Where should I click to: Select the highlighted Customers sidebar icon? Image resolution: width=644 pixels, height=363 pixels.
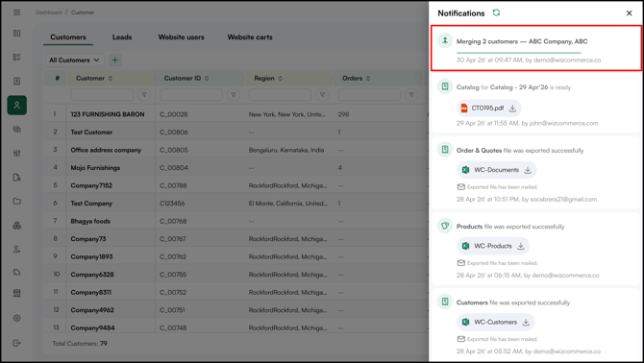coord(17,105)
